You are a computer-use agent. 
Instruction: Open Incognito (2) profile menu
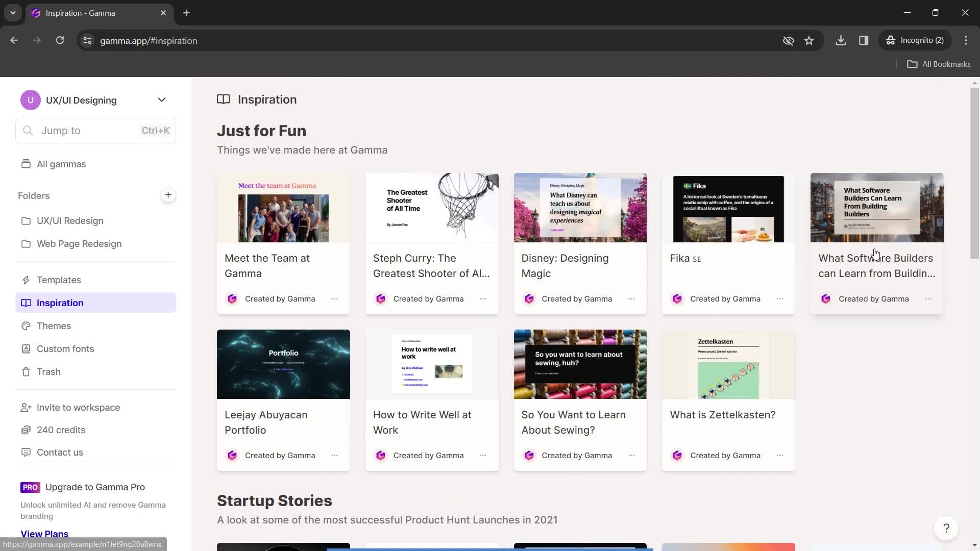click(x=915, y=41)
